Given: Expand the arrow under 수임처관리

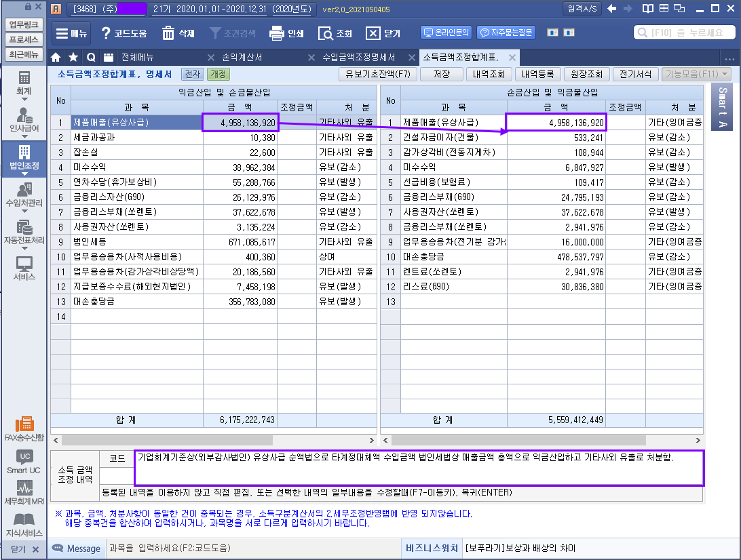Looking at the screenshot, I should pos(24,211).
